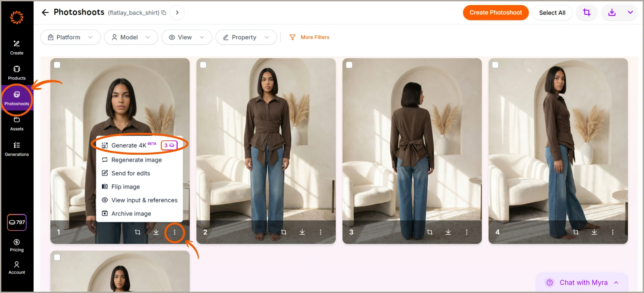
Task: Open Account in the sidebar
Action: point(17,268)
